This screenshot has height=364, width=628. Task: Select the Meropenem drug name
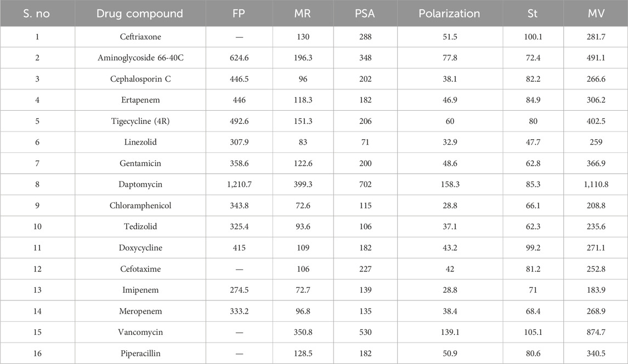coord(140,311)
